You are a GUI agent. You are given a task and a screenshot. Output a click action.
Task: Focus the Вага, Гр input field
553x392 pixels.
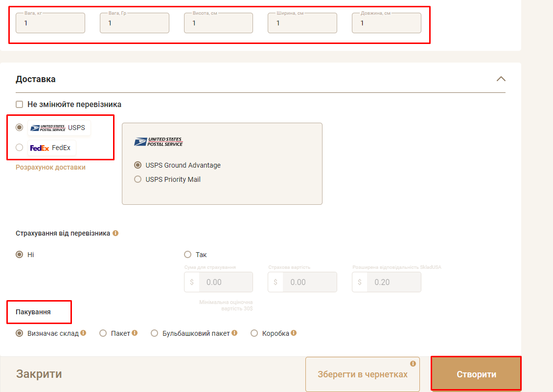[x=135, y=23]
